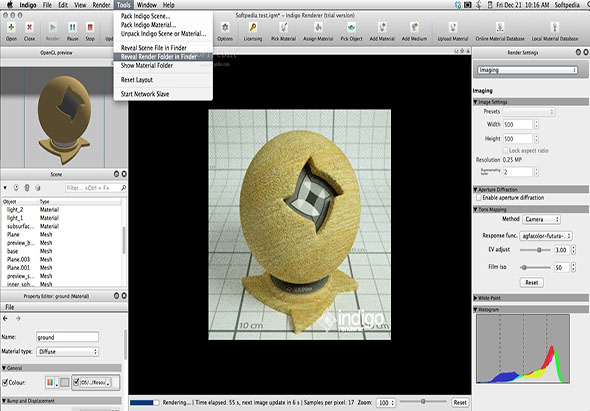Float the Render Settings panel
The image size is (590, 411).
(x=578, y=52)
